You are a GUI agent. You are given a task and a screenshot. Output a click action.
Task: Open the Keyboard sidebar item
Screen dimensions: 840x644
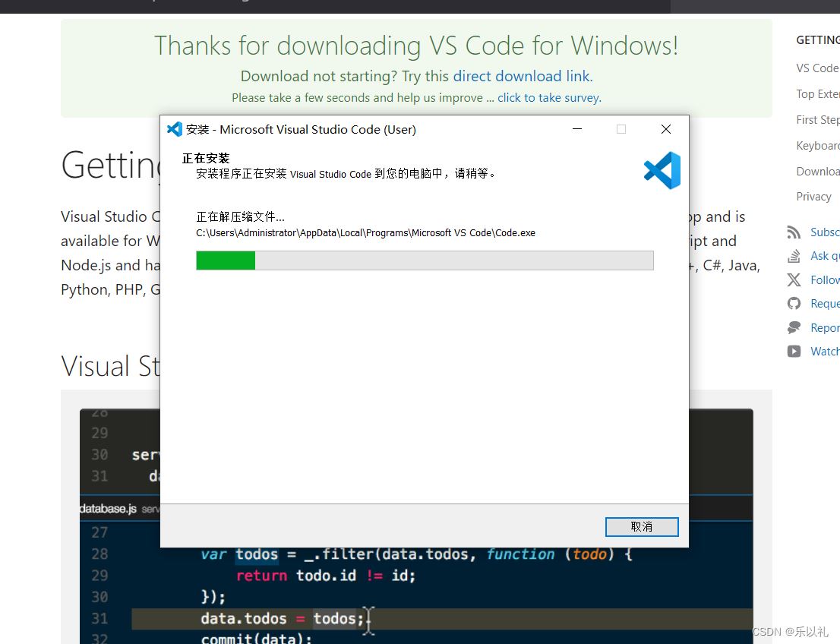pos(817,145)
